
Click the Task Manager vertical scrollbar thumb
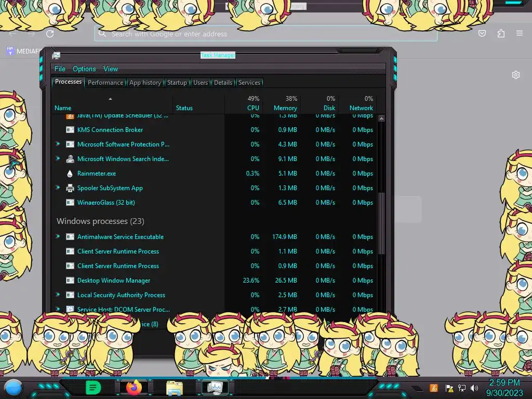(382, 223)
